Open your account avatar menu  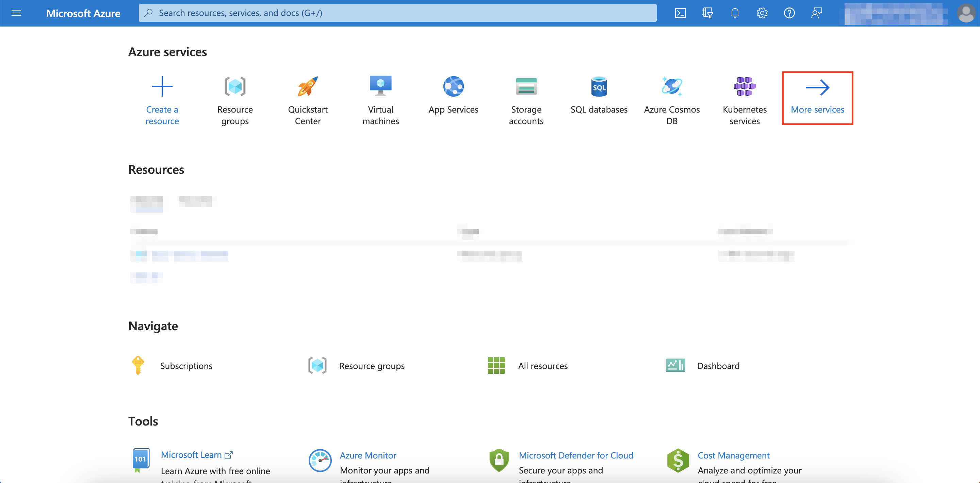pos(966,13)
